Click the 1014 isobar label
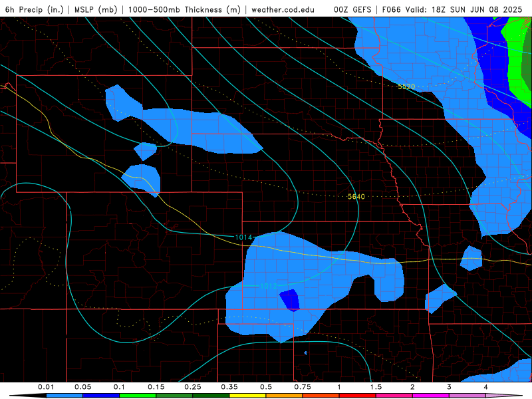 [243, 237]
